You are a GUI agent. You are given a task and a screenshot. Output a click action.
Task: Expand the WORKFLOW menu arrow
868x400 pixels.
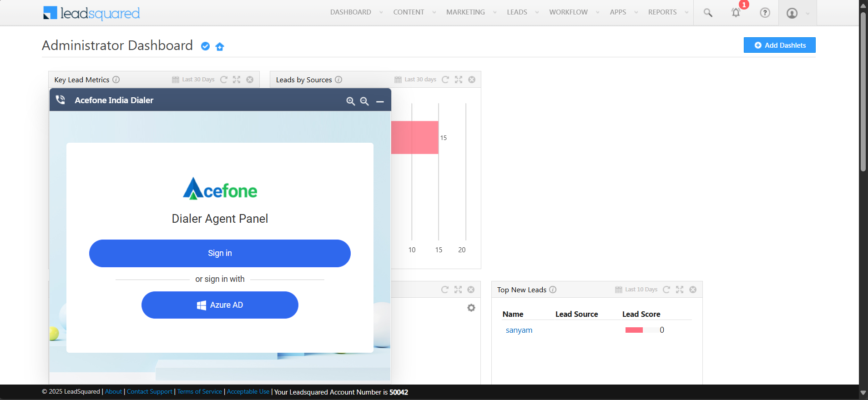click(x=598, y=13)
